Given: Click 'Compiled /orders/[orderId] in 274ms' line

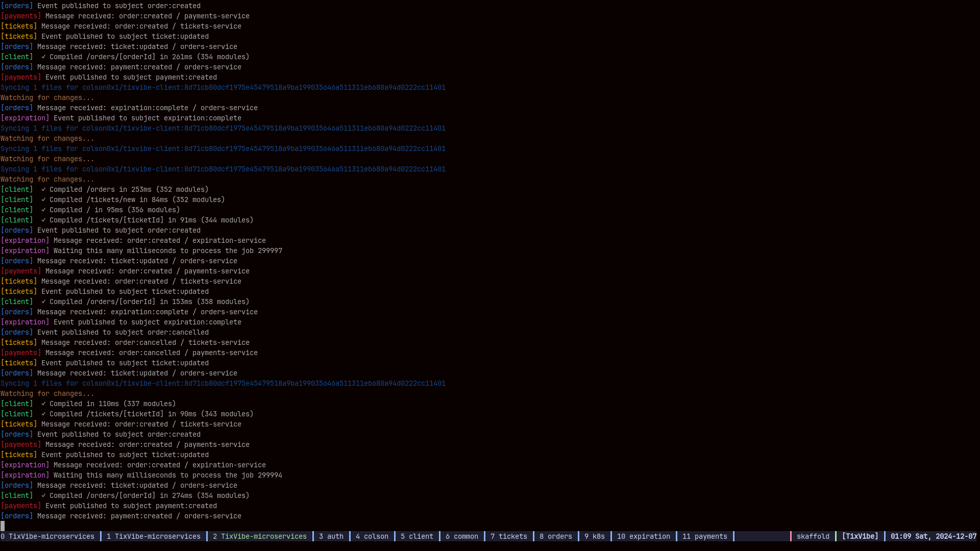Looking at the screenshot, I should [x=125, y=495].
